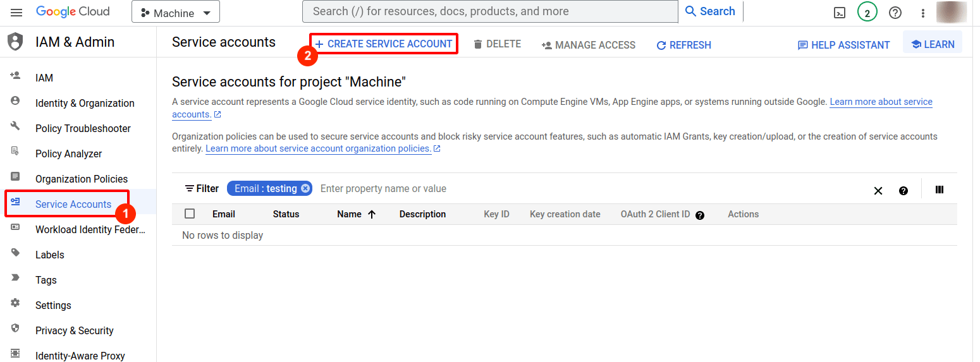The image size is (980, 362).
Task: Click the Filter icon label
Action: click(202, 188)
